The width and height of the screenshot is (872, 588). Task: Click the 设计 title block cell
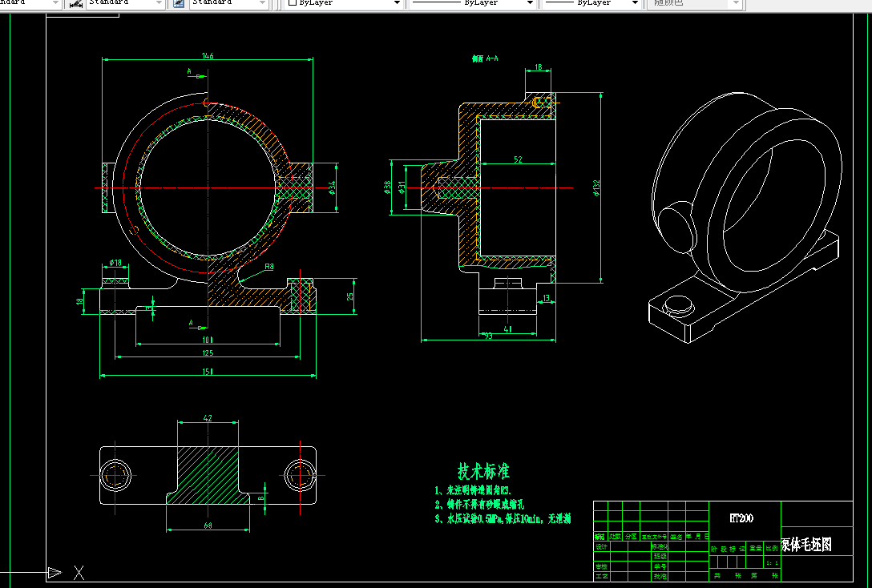[601, 547]
